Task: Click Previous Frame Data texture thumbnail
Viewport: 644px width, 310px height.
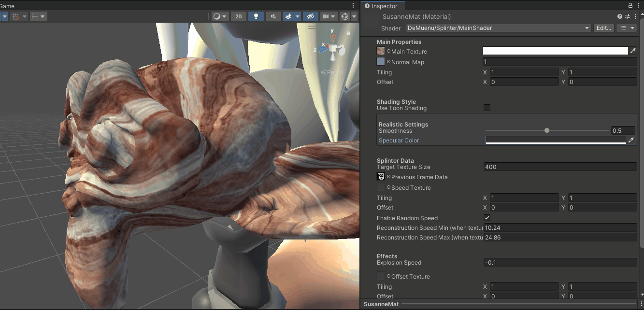Action: pos(381,177)
